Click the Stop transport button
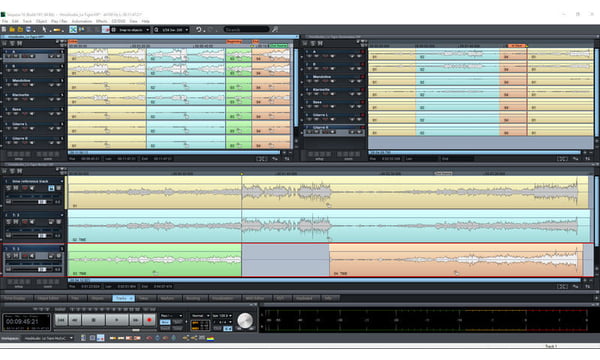This screenshot has height=360, width=600. click(93, 320)
